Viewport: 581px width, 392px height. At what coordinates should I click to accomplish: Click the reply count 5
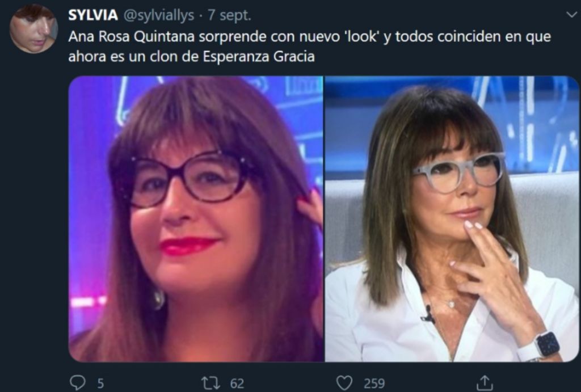pyautogui.click(x=100, y=383)
